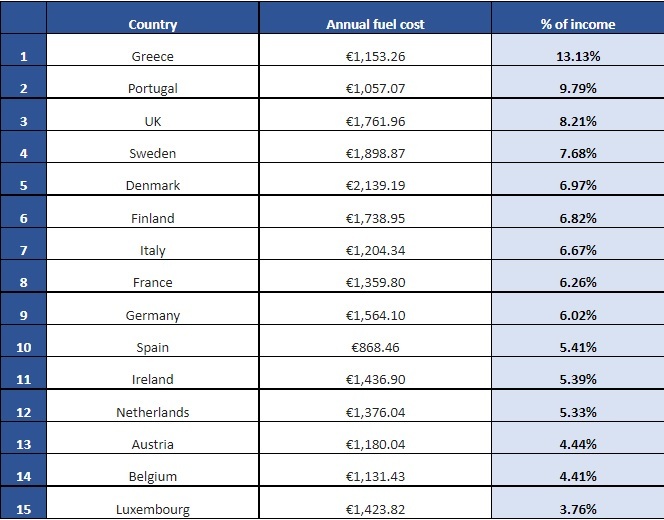
Task: Click the Annual fuel cost header
Action: [375, 24]
